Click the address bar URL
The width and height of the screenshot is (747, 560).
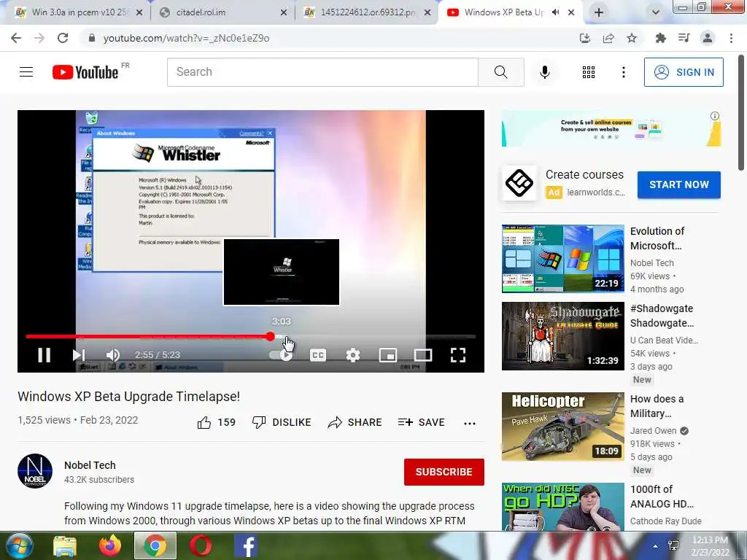(186, 38)
